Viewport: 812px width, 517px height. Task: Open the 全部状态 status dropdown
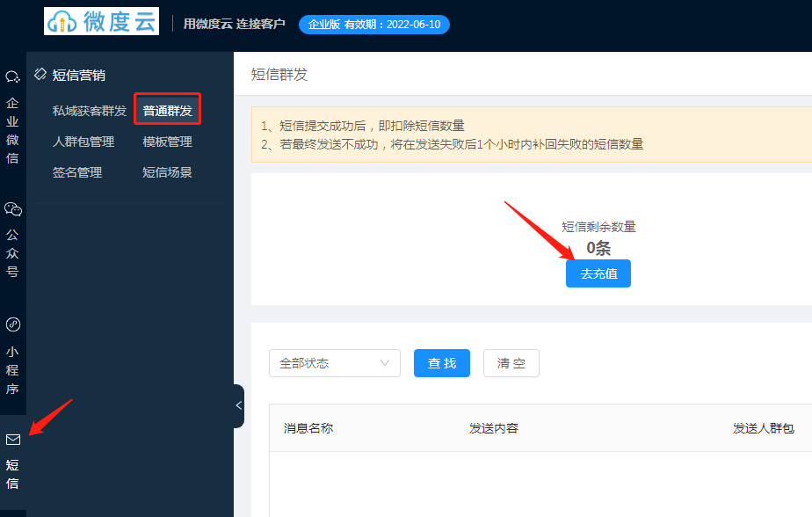coord(335,363)
